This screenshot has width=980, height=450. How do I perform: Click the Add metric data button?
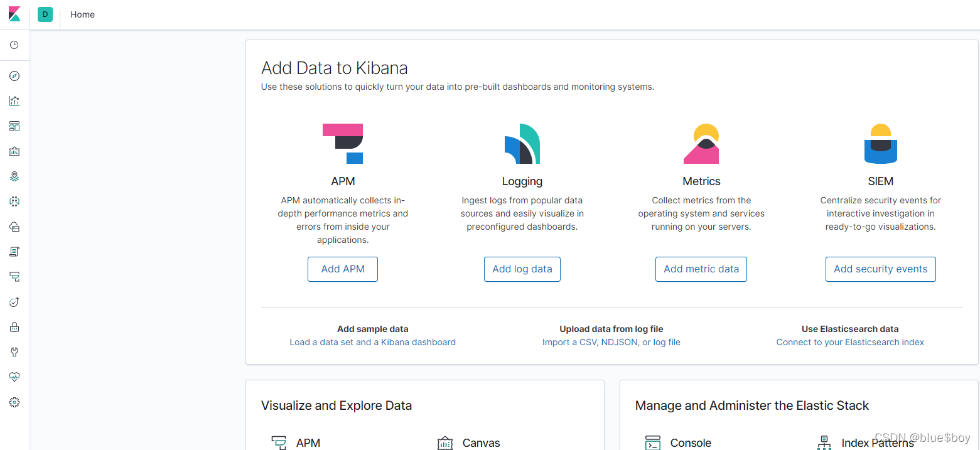coord(701,269)
